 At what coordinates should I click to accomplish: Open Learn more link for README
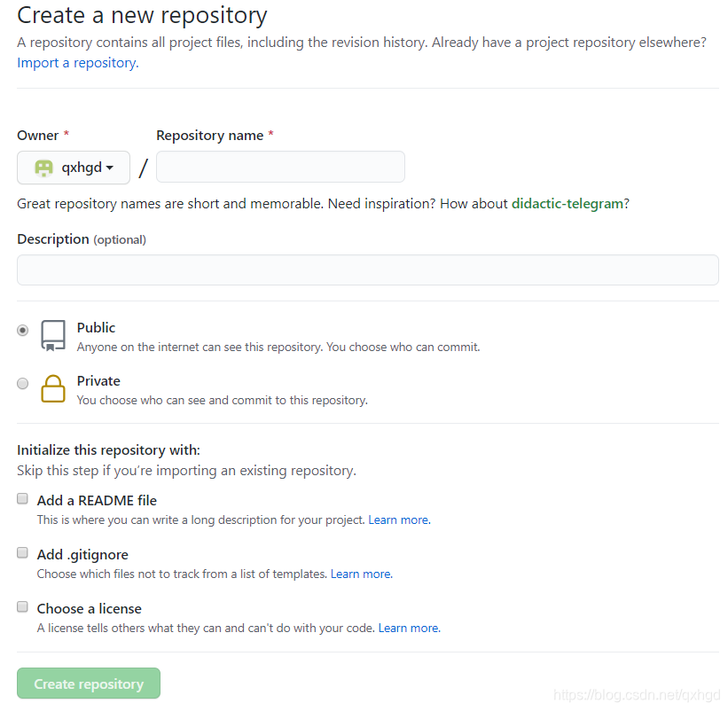coord(398,520)
